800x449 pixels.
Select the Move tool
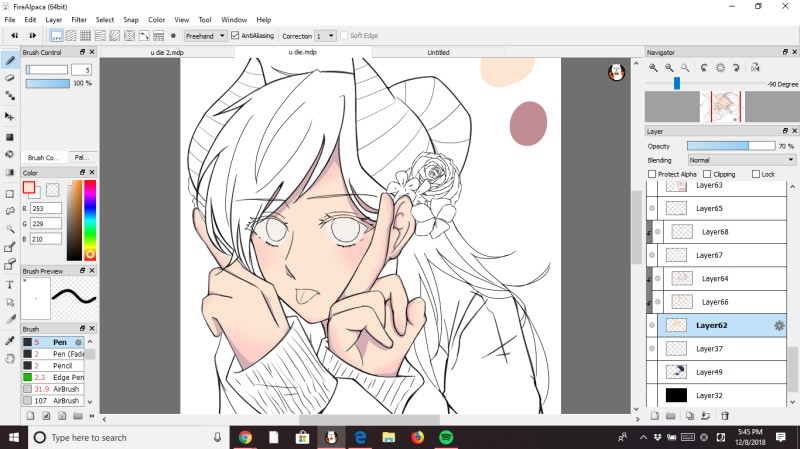click(x=10, y=116)
